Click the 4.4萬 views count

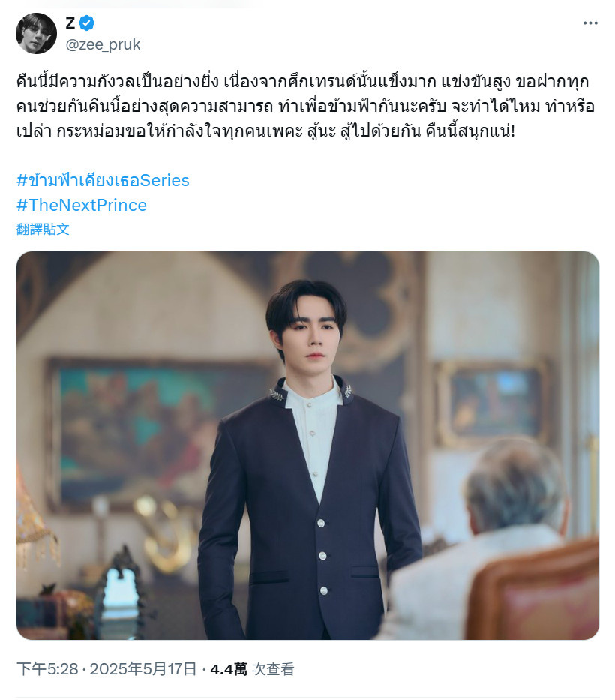[229, 669]
